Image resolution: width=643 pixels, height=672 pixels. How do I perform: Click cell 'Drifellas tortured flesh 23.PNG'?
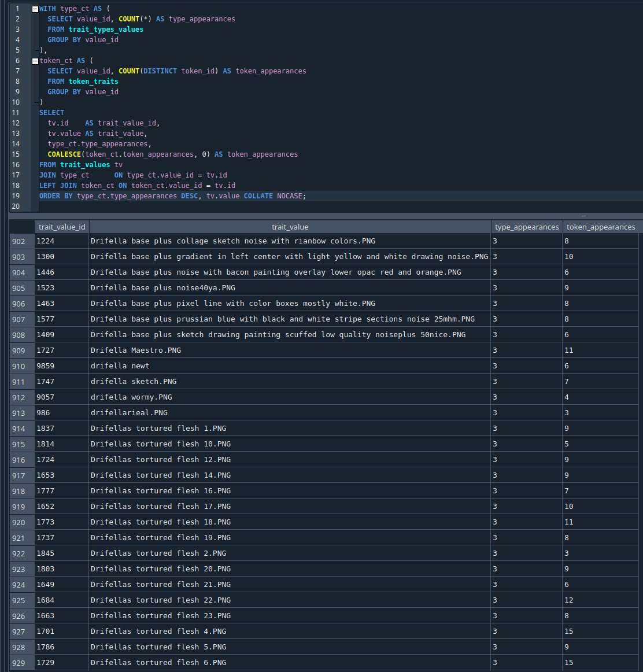[x=290, y=616]
